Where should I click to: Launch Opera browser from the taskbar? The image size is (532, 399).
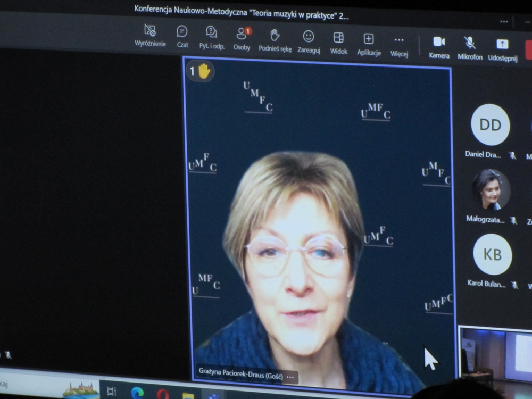point(163,394)
